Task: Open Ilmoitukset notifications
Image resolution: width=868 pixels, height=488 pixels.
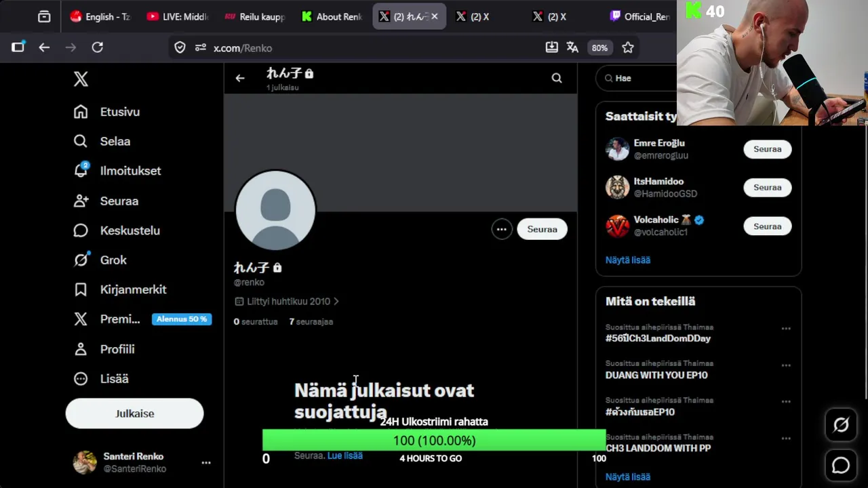Action: 117,171
